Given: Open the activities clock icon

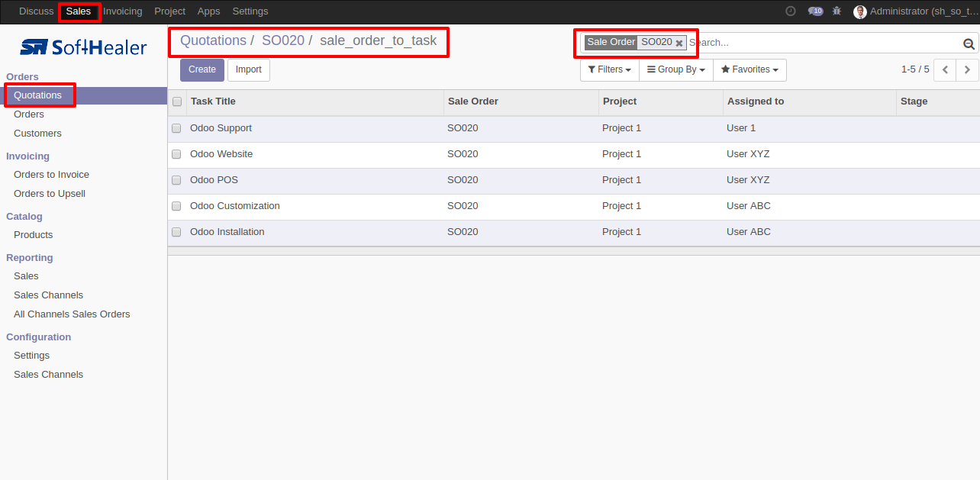Looking at the screenshot, I should click(x=791, y=11).
